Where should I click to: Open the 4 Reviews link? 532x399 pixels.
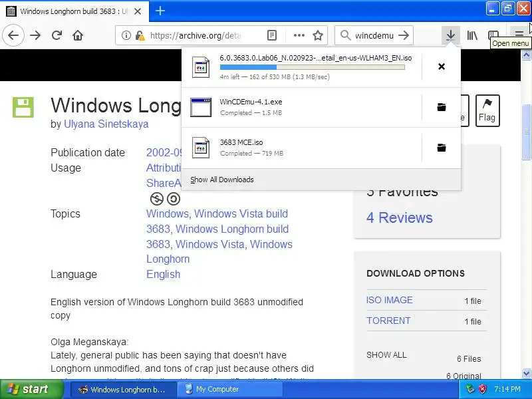point(400,217)
